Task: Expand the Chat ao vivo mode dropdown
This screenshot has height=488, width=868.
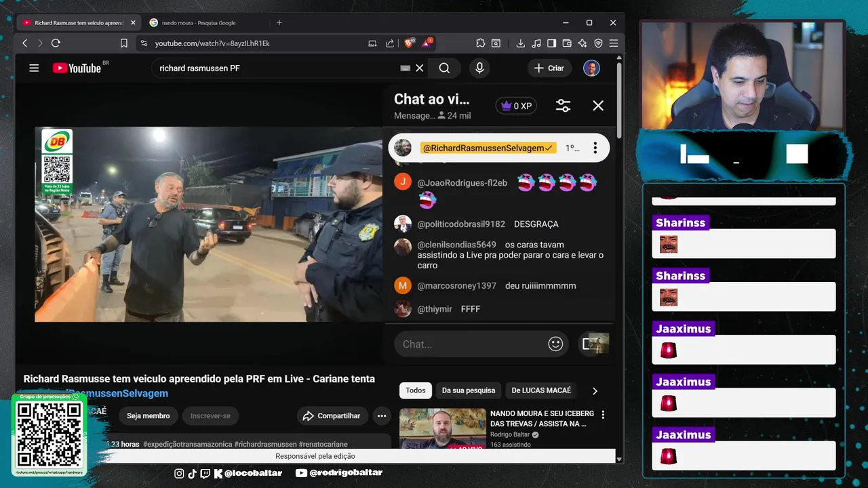Action: pos(432,100)
